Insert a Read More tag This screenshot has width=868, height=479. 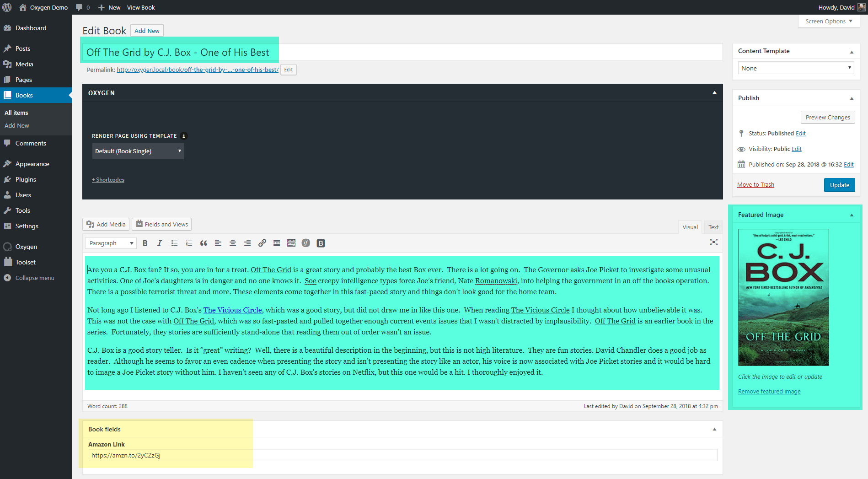pyautogui.click(x=277, y=243)
